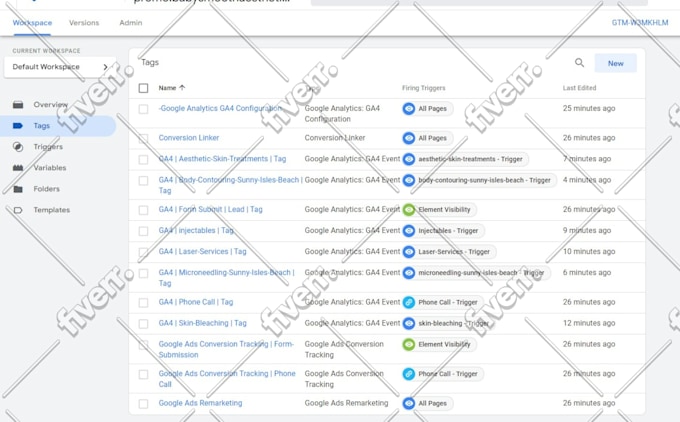Open the Conversion Linker tag
Screen dimensions: 680x422
189,137
